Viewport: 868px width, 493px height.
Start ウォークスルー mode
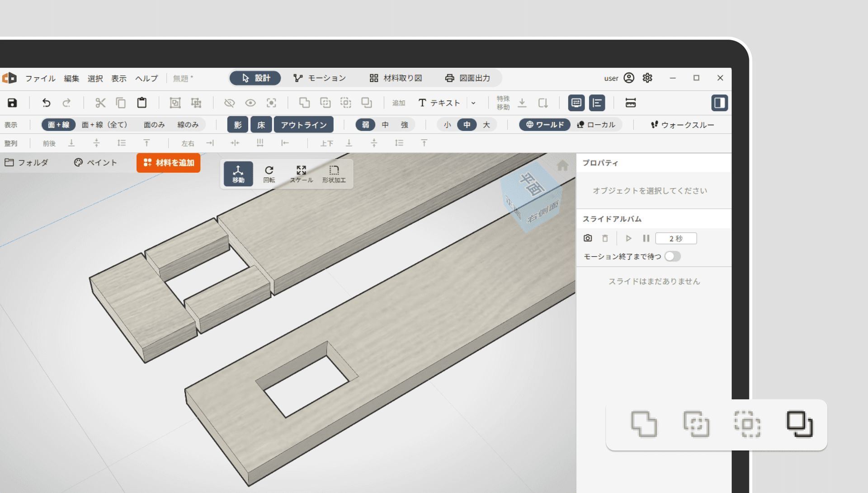pos(683,125)
